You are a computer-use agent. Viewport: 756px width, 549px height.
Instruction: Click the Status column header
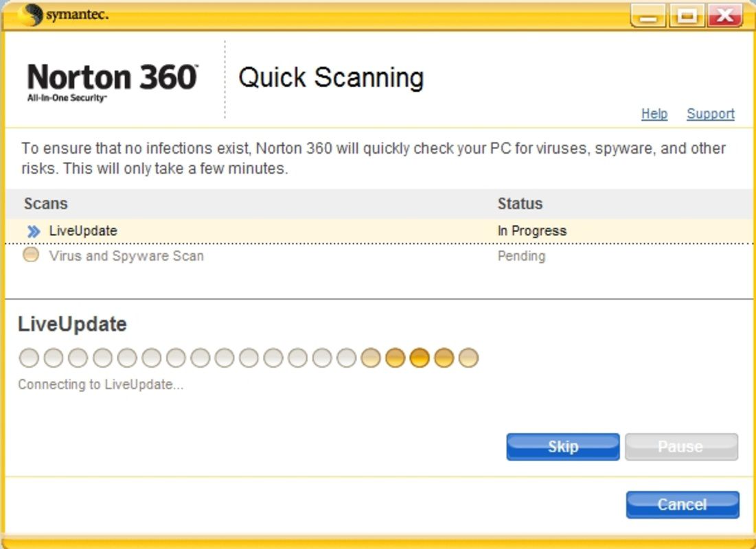(520, 203)
